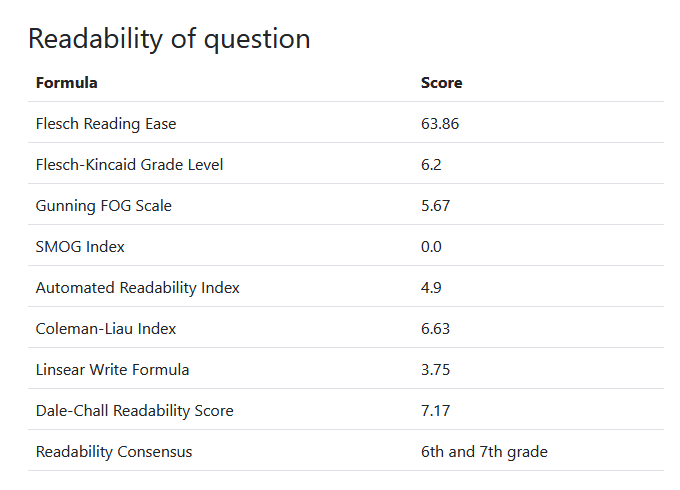
Task: Click the 5.67 score value
Action: point(436,206)
